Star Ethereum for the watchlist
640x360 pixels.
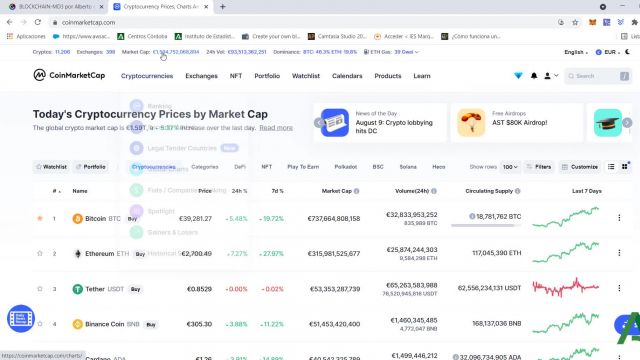pyautogui.click(x=40, y=253)
